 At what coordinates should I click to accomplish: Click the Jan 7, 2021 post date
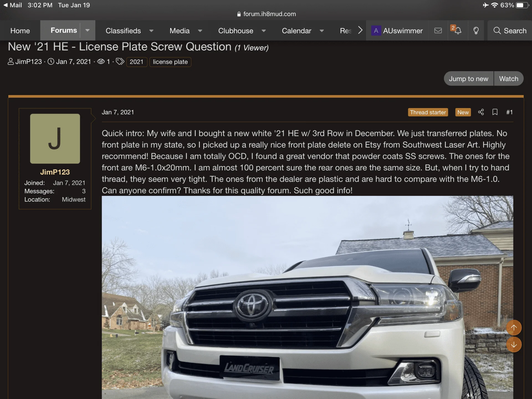[x=118, y=112]
